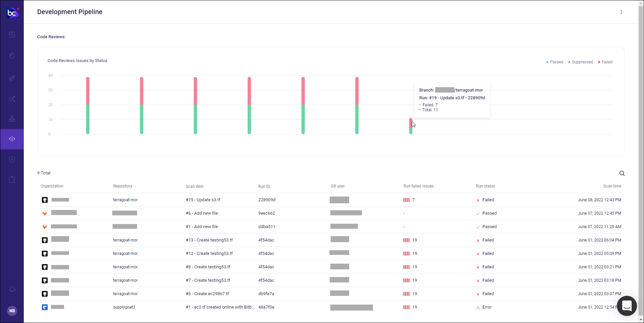Open the Integrations puzzle icon in the sidebar
This screenshot has height=323, width=644.
click(x=12, y=179)
